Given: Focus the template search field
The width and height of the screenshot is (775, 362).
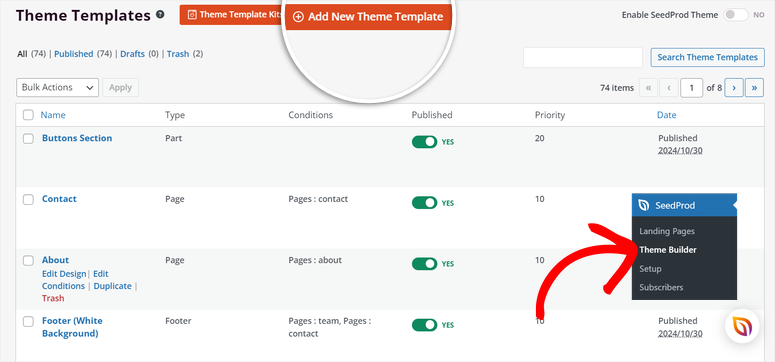Looking at the screenshot, I should coord(583,57).
